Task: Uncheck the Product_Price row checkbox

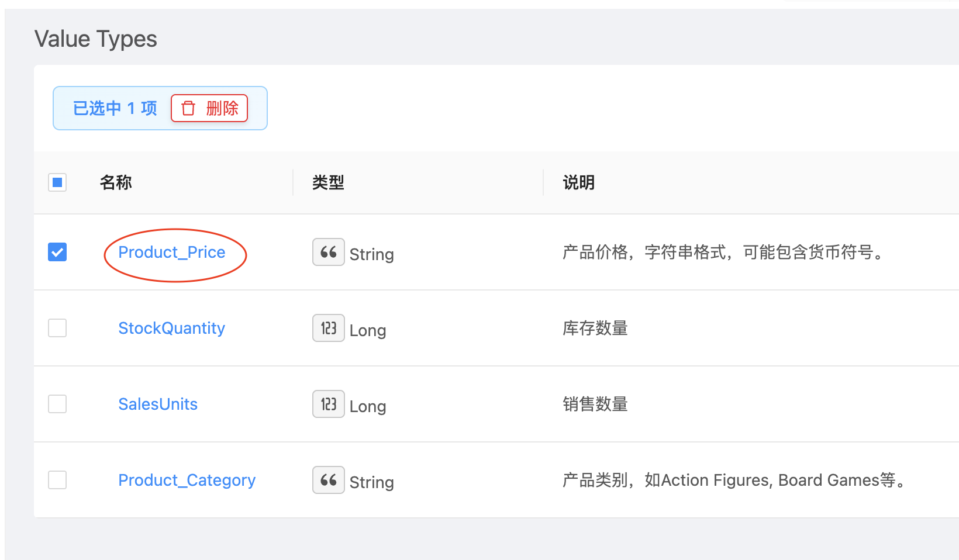Action: pyautogui.click(x=57, y=252)
